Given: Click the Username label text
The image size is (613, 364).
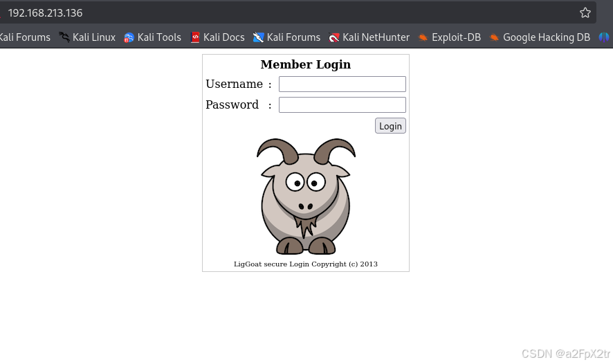Looking at the screenshot, I should point(234,84).
